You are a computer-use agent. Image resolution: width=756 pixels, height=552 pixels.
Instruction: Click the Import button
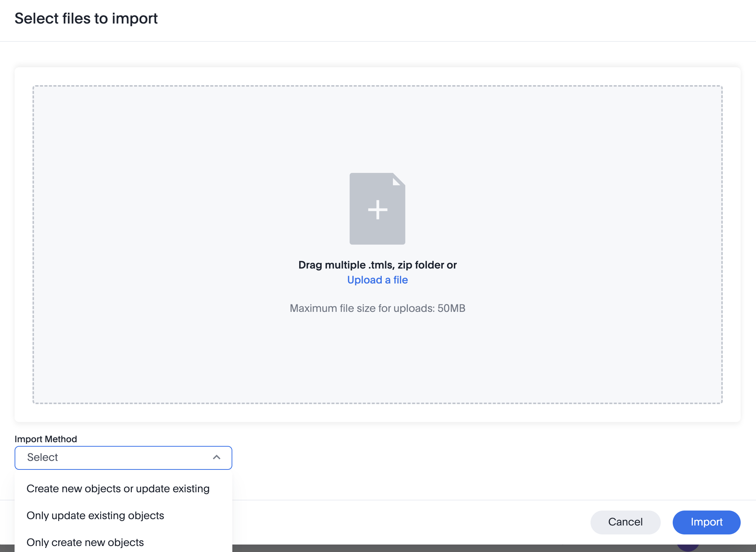click(706, 522)
